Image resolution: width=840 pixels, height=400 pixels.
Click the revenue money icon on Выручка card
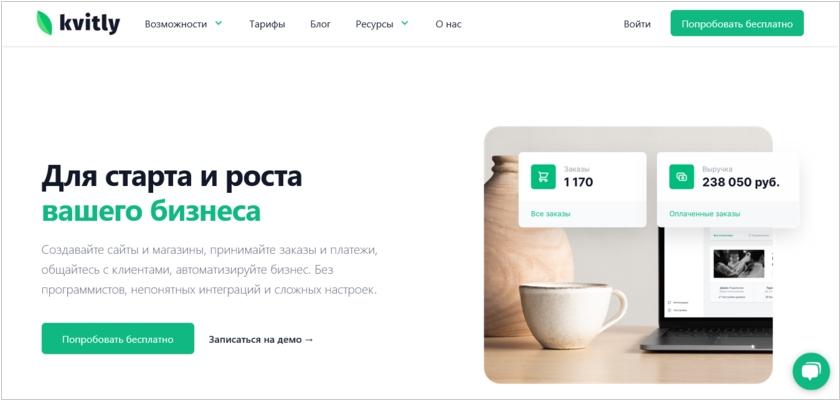(681, 177)
